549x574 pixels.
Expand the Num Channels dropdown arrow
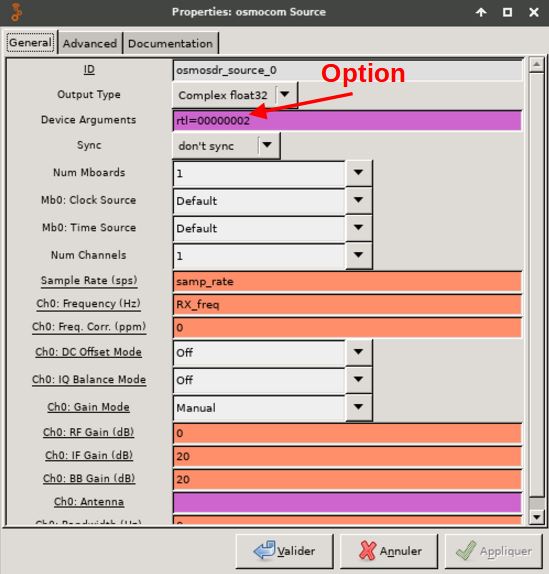tap(358, 255)
